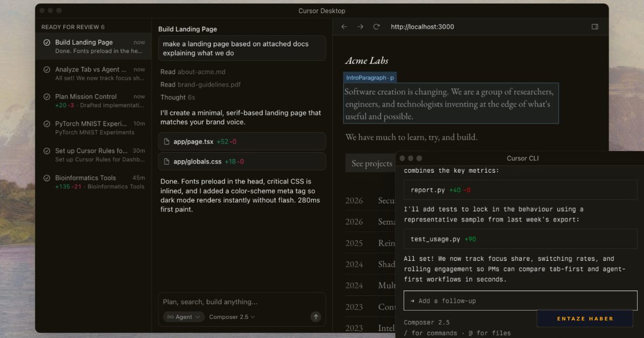Open the app/page.tsx diff
Screen dimensions: 644x338
click(242, 142)
